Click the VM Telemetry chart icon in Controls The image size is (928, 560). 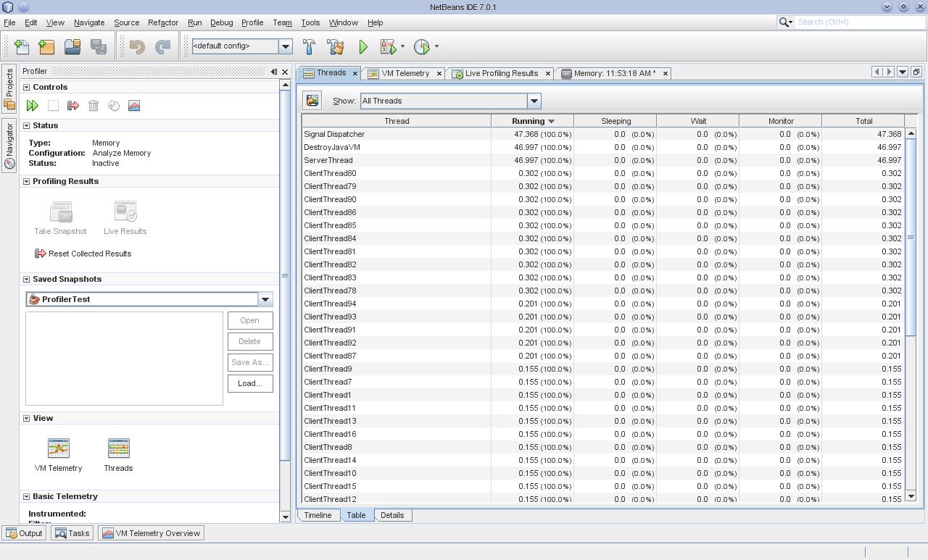click(134, 106)
